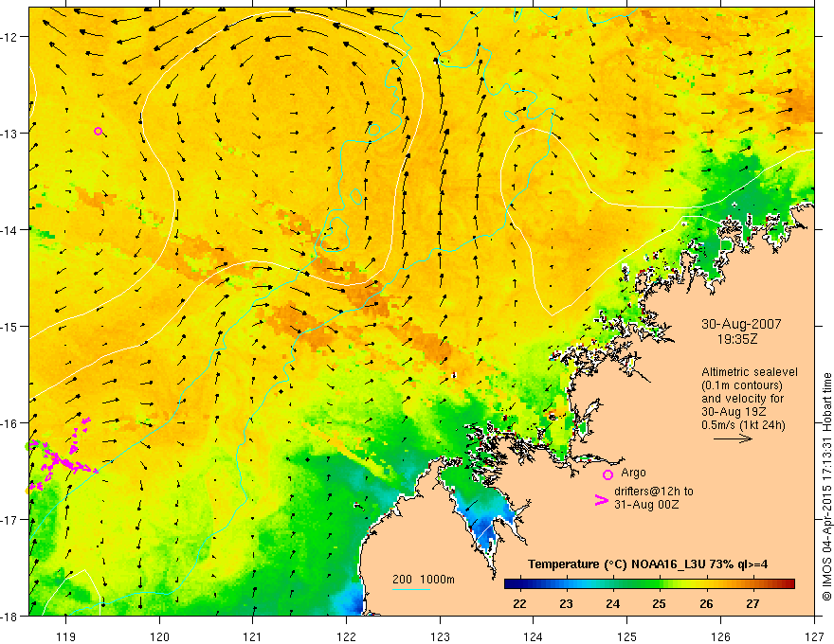Click the Argo legend circle symbol

coord(607,474)
